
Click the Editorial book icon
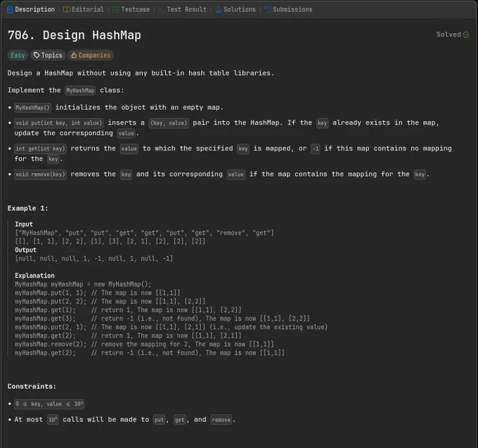tap(67, 9)
